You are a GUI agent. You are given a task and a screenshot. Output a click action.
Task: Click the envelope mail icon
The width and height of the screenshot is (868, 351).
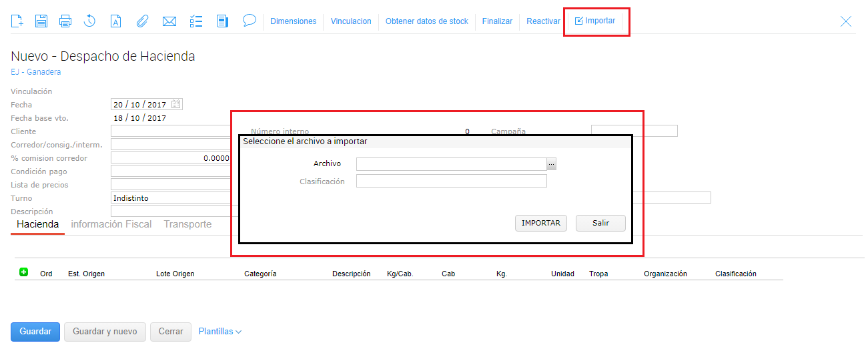coord(169,21)
